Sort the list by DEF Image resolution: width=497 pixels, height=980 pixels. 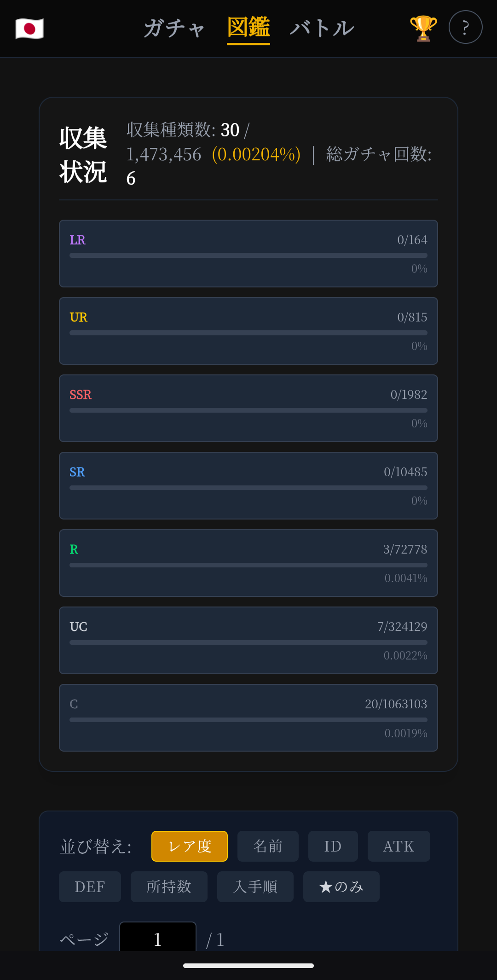[x=90, y=887]
